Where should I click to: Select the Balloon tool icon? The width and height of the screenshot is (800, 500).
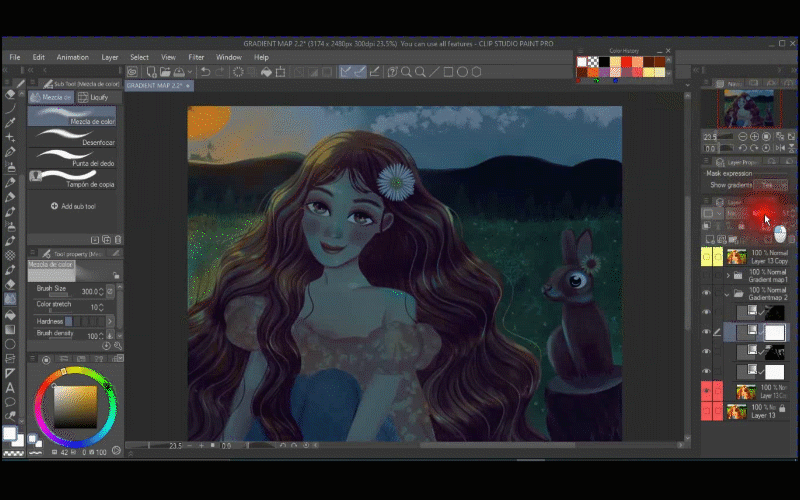point(10,402)
